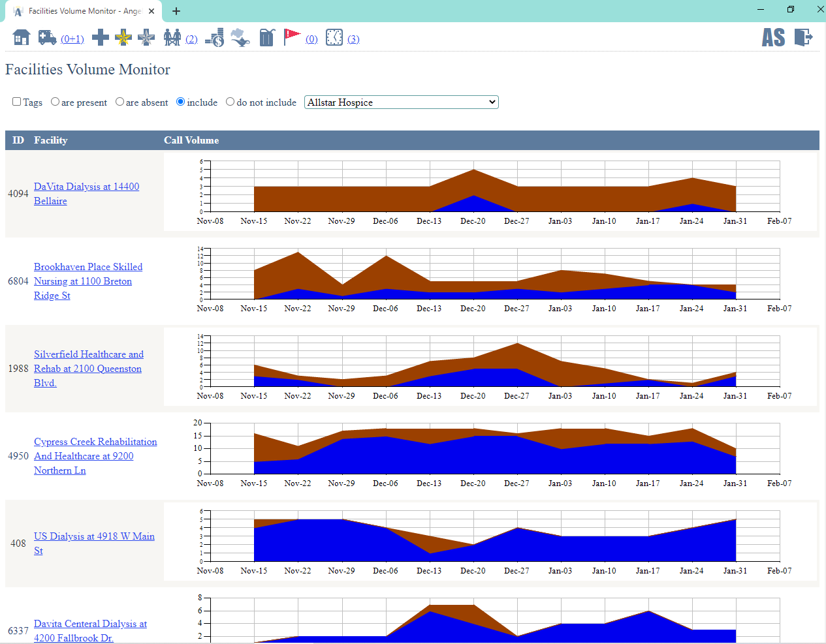Click the gas can icon

(x=267, y=38)
